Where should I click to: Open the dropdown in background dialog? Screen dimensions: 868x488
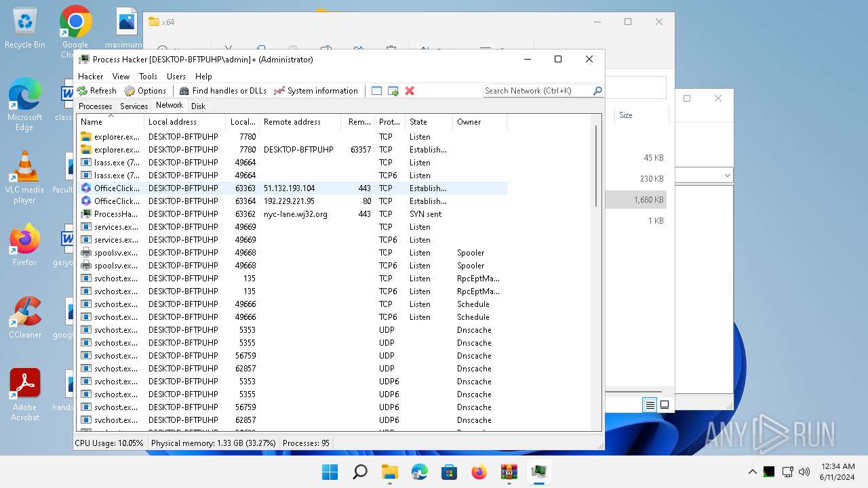tap(728, 176)
